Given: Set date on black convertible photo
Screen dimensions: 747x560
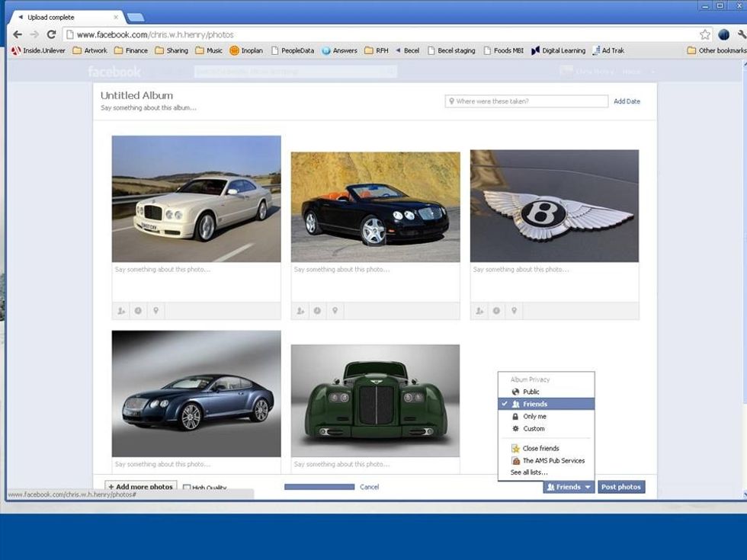Looking at the screenshot, I should 317,311.
